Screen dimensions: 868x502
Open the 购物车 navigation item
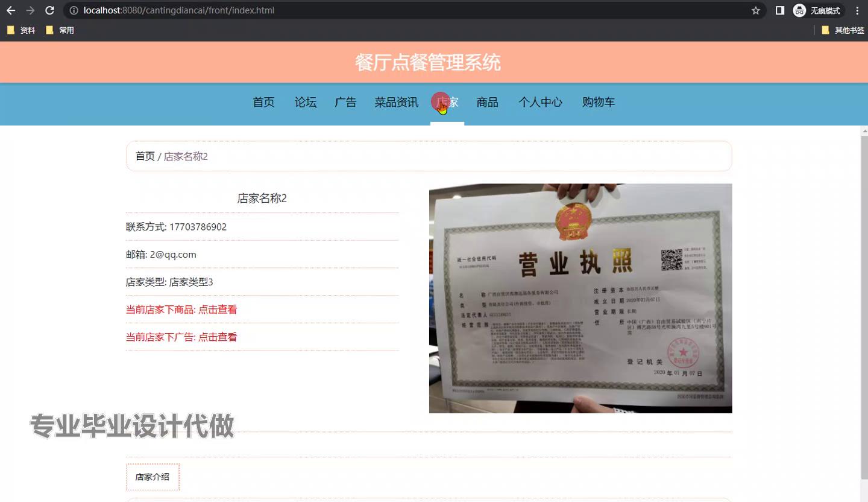click(x=599, y=102)
